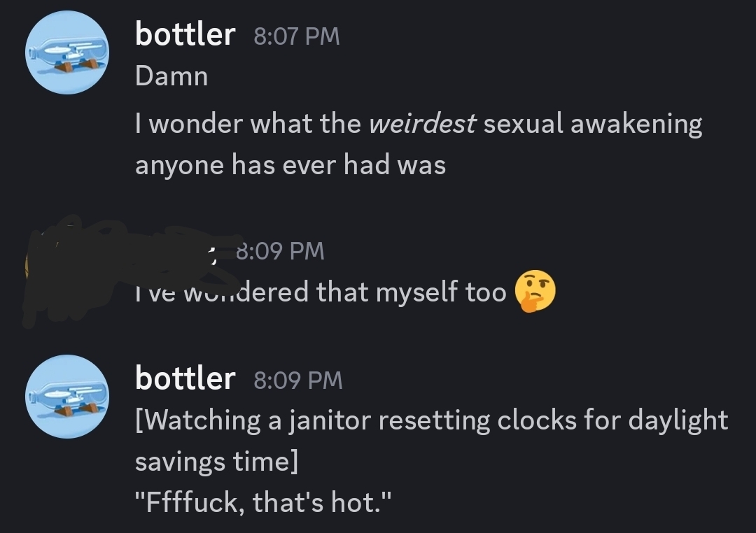This screenshot has width=756, height=533.
Task: Open bottler's ship-in-bottle avatar beside the Damn message
Action: pos(67,53)
